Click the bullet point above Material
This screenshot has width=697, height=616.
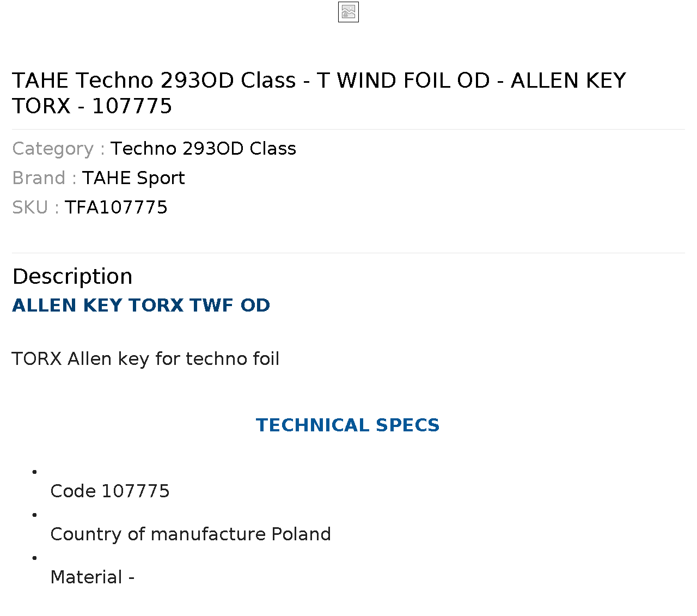click(34, 558)
